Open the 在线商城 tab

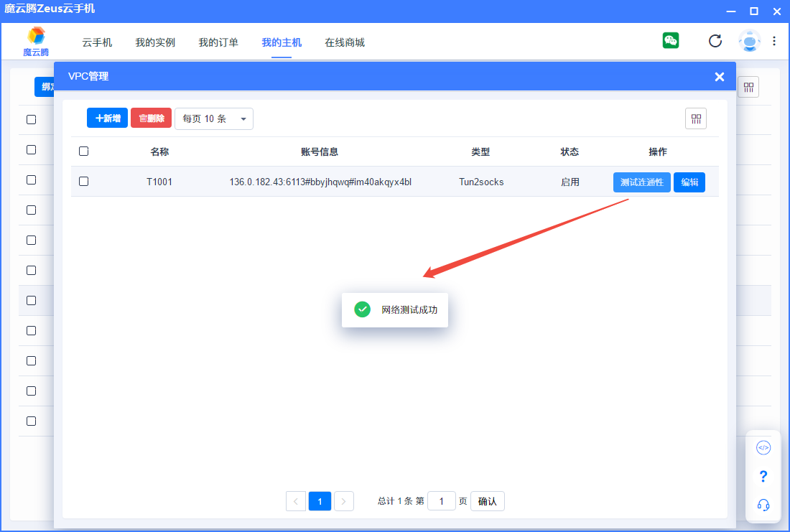tap(345, 42)
